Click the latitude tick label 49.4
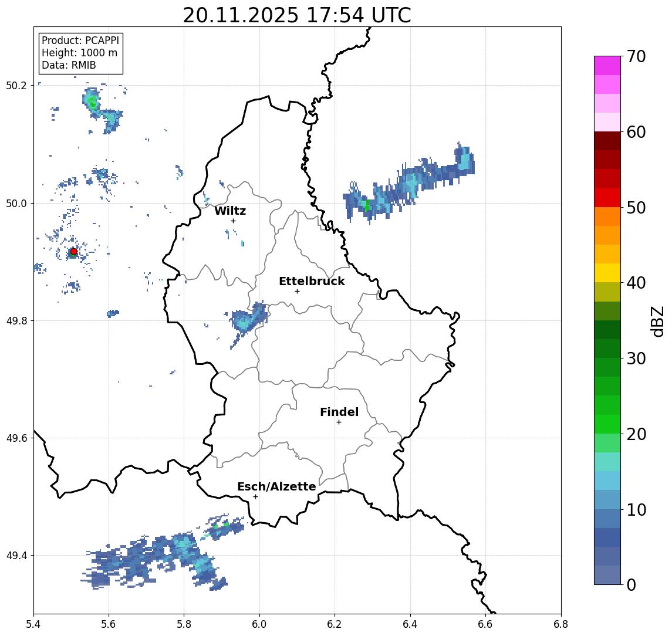The height and width of the screenshot is (636, 672). pyautogui.click(x=16, y=556)
